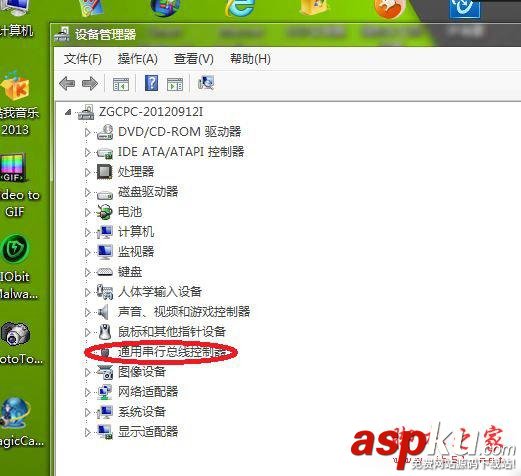
Task: Click the network adapters icon
Action: pyautogui.click(x=105, y=392)
